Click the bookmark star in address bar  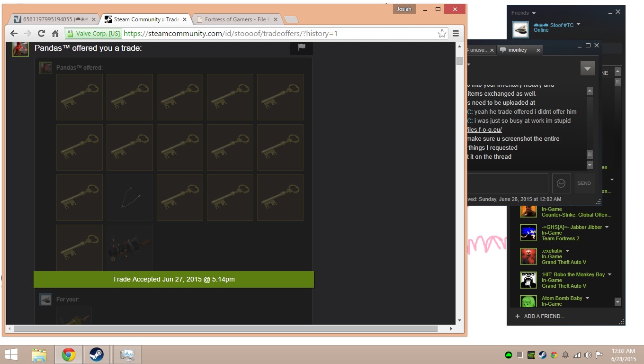point(442,33)
